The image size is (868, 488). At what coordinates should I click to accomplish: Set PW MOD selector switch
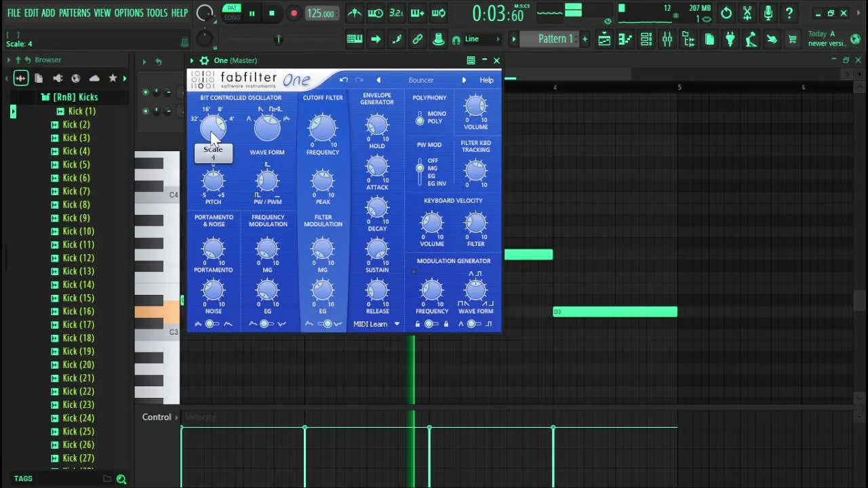[420, 172]
